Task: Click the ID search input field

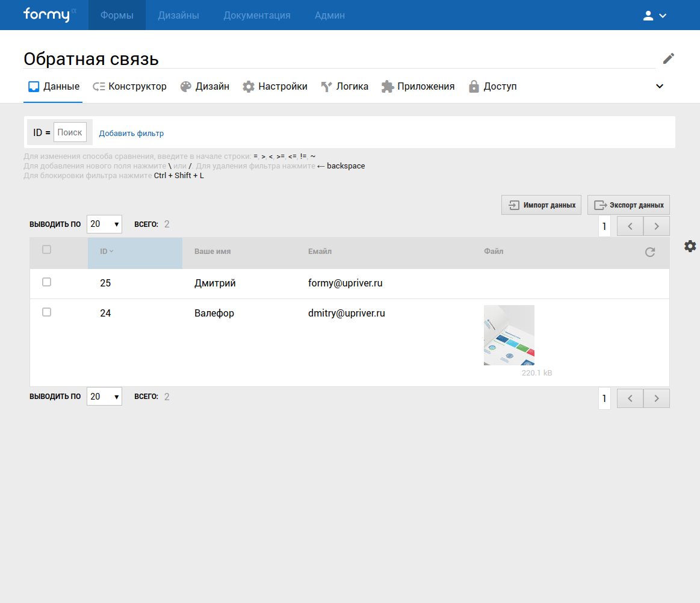Action: click(70, 132)
